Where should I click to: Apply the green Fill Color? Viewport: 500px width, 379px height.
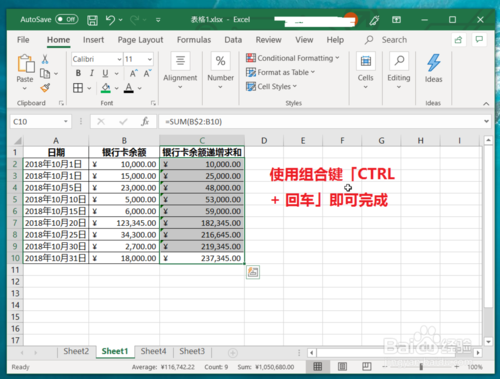click(106, 88)
